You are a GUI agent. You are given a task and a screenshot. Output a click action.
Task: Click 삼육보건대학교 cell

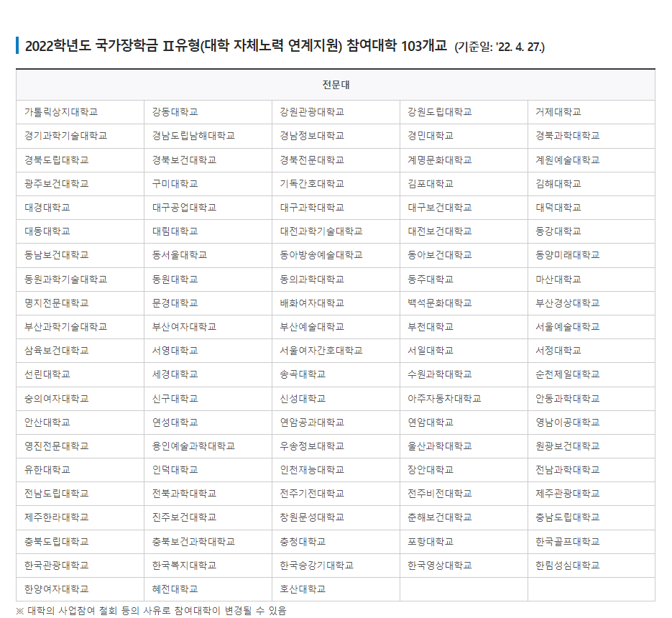pyautogui.click(x=80, y=351)
